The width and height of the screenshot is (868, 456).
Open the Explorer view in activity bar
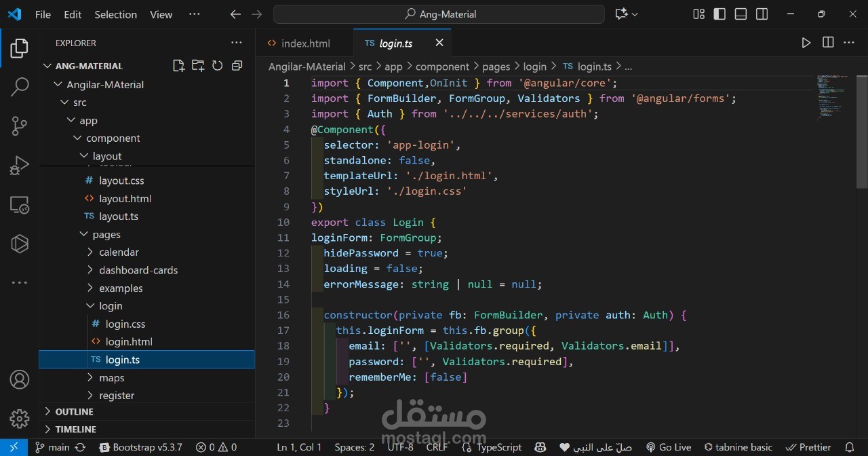tap(19, 48)
